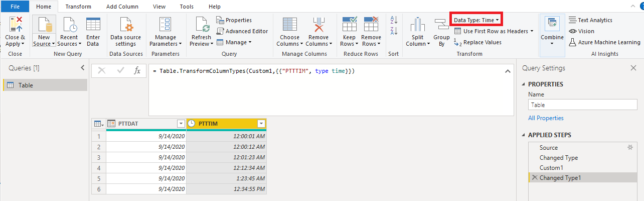The image size is (644, 201).
Task: Switch to the Help tab
Action: 214,7
